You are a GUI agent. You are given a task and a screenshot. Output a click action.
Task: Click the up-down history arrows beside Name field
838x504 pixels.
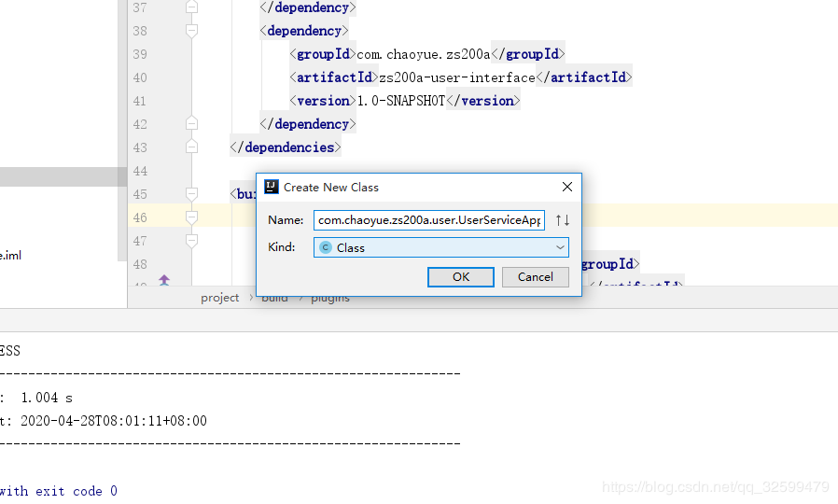(x=562, y=220)
